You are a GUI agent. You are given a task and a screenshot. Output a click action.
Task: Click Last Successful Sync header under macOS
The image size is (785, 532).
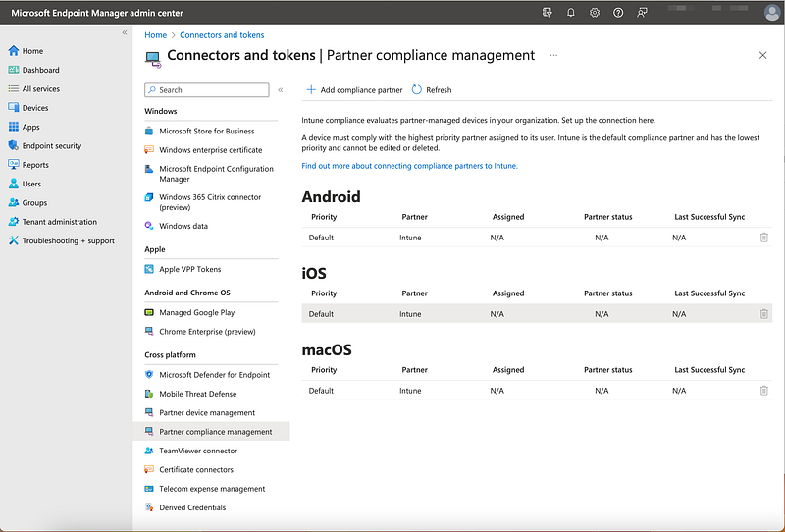(x=709, y=370)
